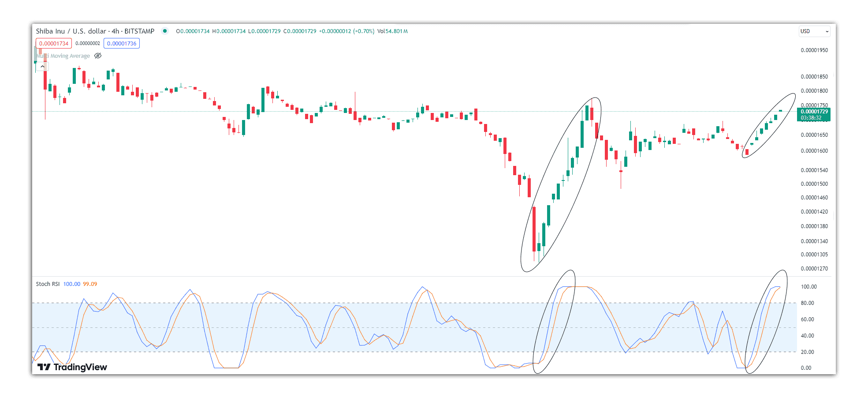Click the TradingView logo
This screenshot has width=868, height=398.
click(x=72, y=367)
